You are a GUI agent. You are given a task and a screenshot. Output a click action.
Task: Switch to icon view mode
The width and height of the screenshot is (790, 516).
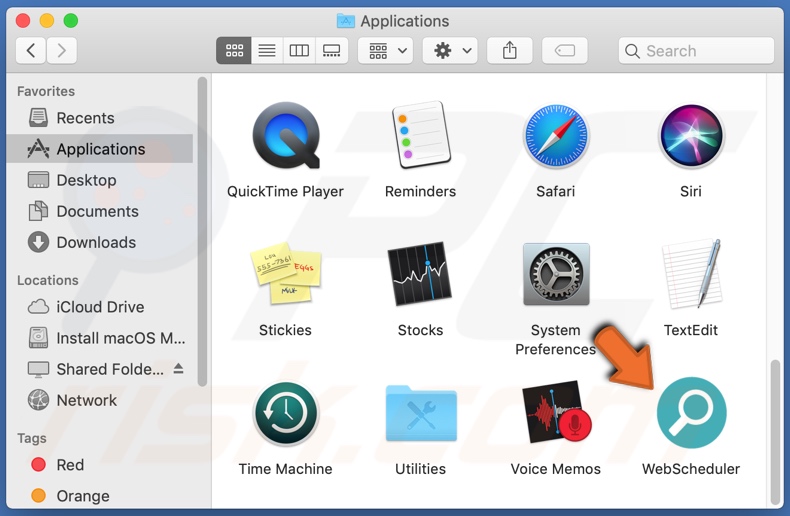(234, 50)
